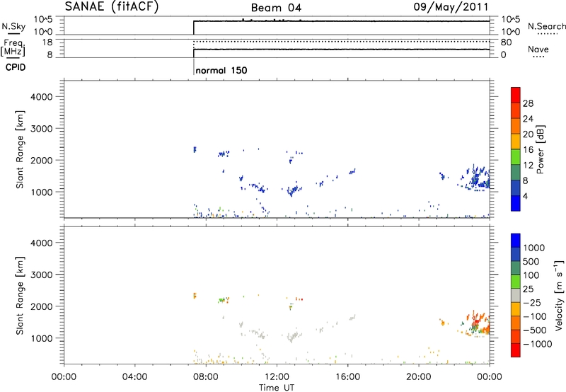Click Slant Range axis title of power panel
566x392 pixels.
[x=20, y=149]
